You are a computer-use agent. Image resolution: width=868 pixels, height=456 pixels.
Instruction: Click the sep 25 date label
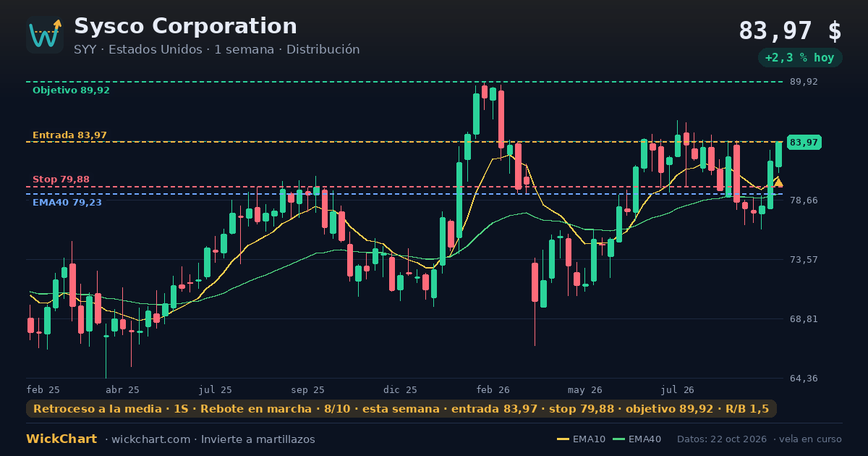[x=308, y=390]
